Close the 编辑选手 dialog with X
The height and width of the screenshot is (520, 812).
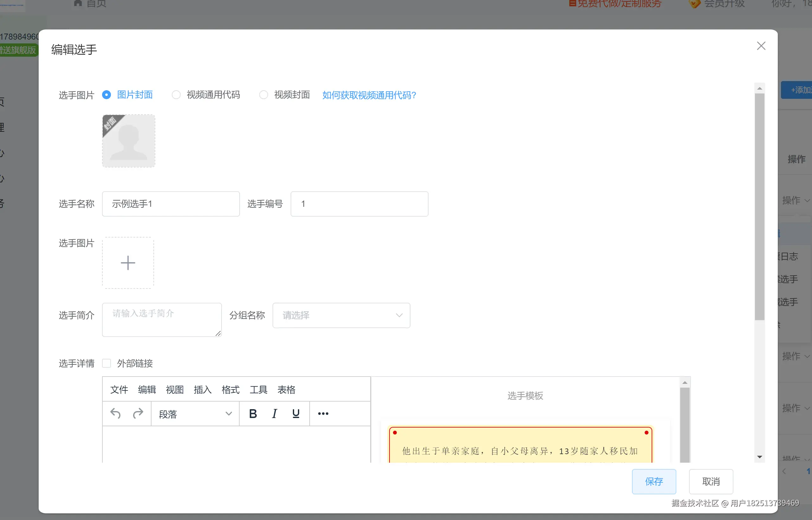click(761, 46)
